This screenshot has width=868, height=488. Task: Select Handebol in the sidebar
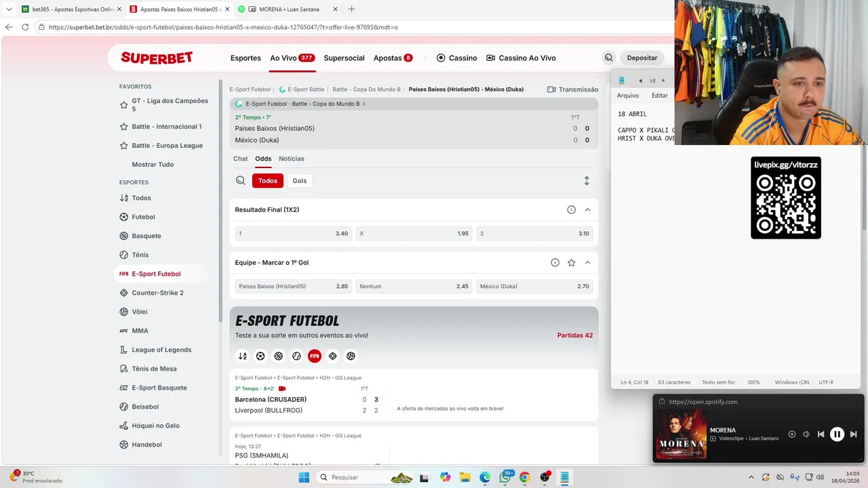point(146,445)
